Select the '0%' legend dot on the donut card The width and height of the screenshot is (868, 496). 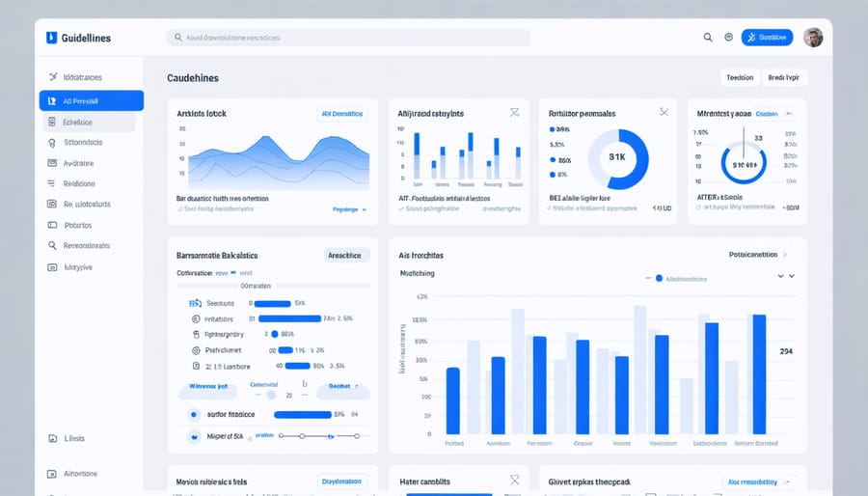pos(553,175)
